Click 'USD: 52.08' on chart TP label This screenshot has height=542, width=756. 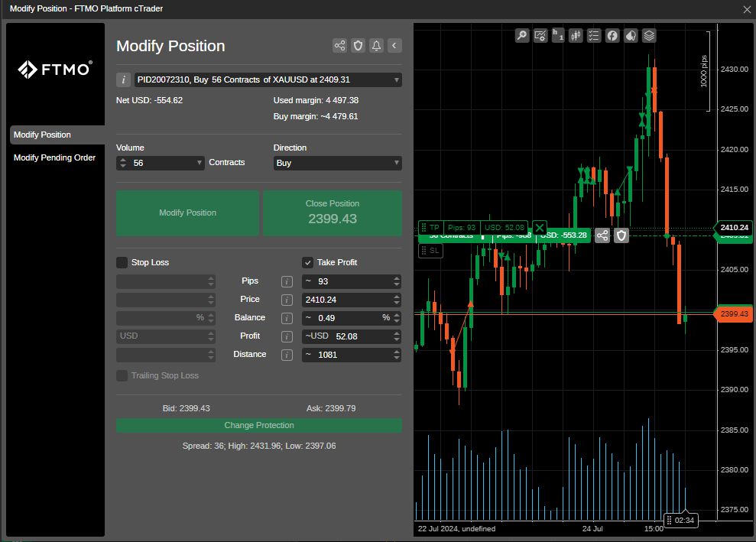505,228
